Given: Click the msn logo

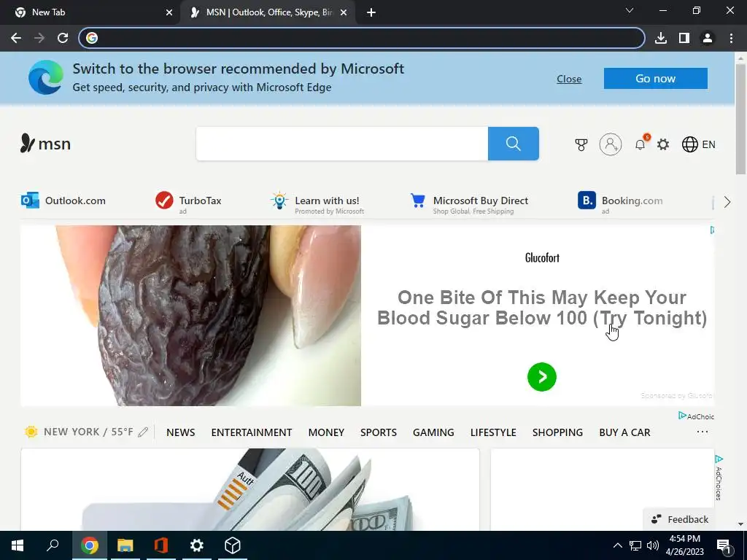Looking at the screenshot, I should (x=46, y=144).
